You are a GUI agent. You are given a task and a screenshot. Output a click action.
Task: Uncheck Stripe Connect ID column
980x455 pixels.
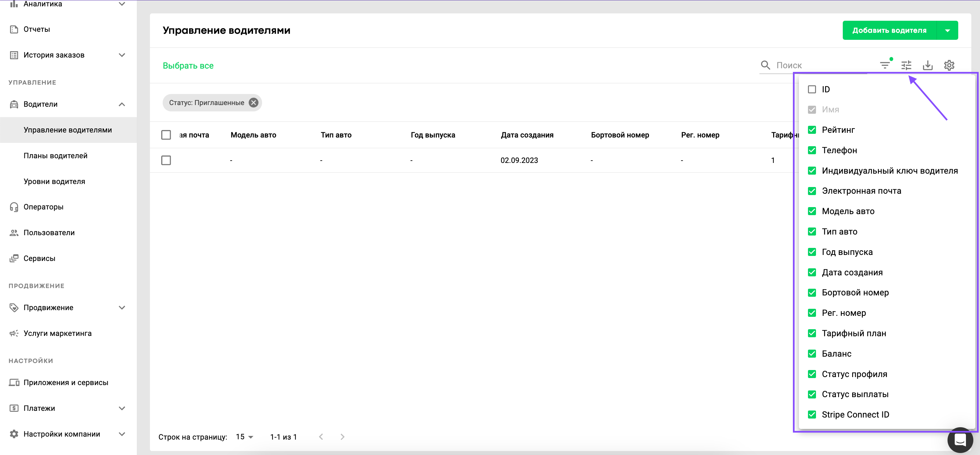[812, 415]
